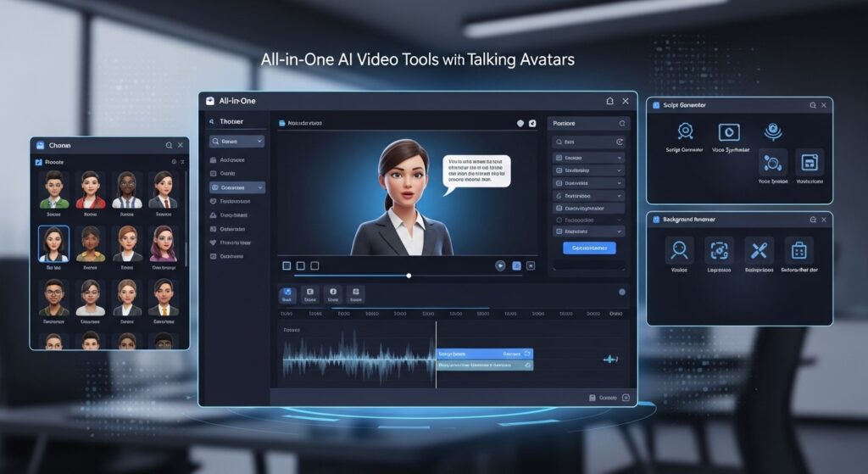Open the template layout tile in Script Generator window

(810, 163)
